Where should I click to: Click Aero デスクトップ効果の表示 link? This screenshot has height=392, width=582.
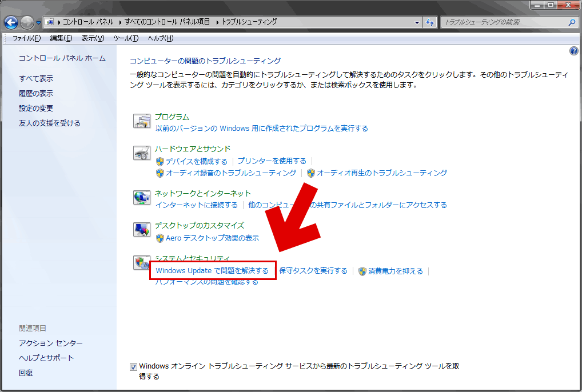(212, 238)
